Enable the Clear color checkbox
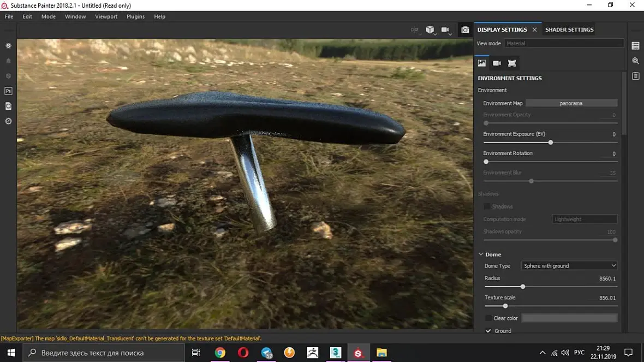This screenshot has height=362, width=644. 488,318
